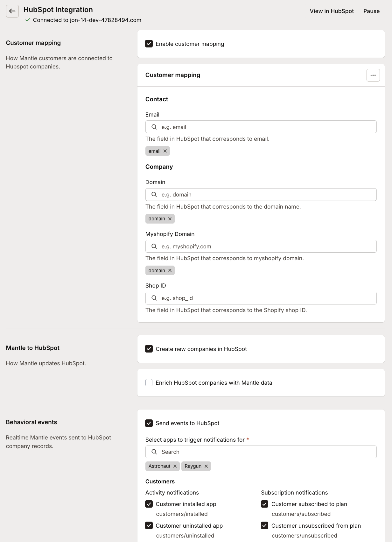Pause the HubSpot integration
Screen dimensions: 392x542
[x=371, y=11]
